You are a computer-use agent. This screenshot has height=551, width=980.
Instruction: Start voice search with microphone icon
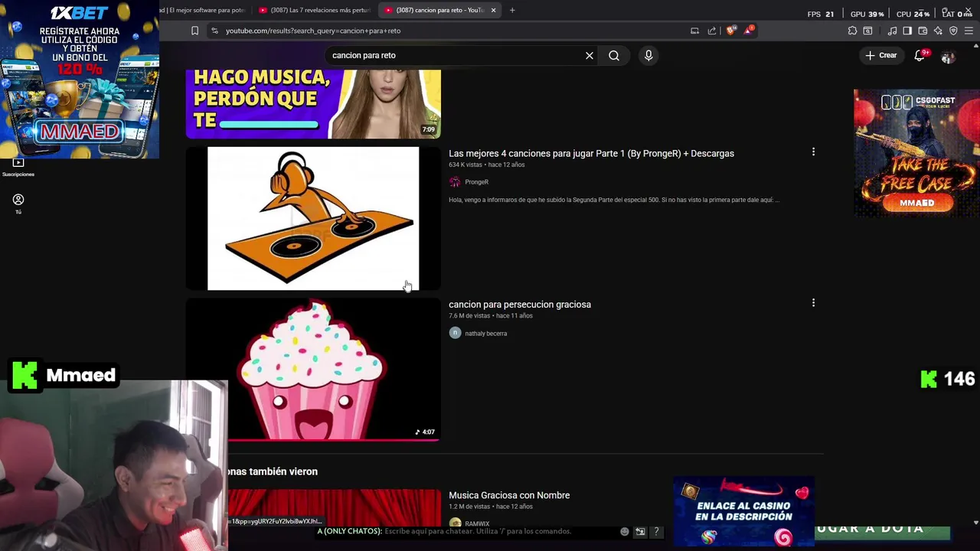[648, 55]
